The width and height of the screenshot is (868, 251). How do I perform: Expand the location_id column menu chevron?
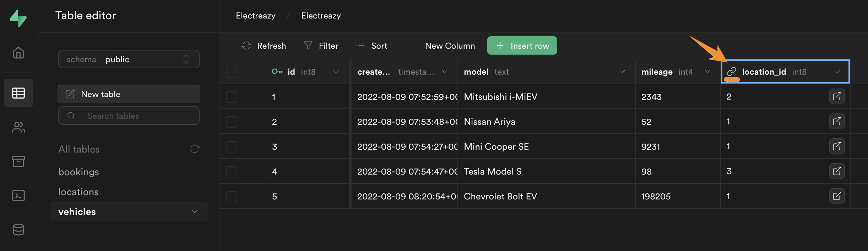tap(837, 72)
